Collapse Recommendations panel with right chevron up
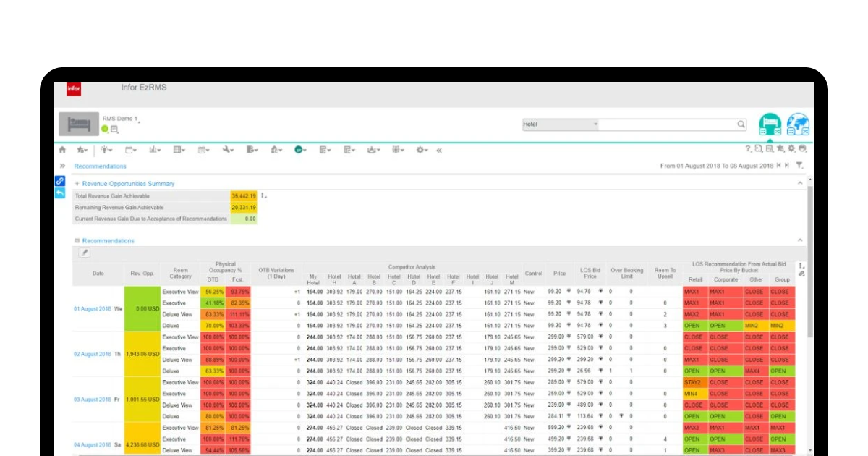 coord(800,240)
